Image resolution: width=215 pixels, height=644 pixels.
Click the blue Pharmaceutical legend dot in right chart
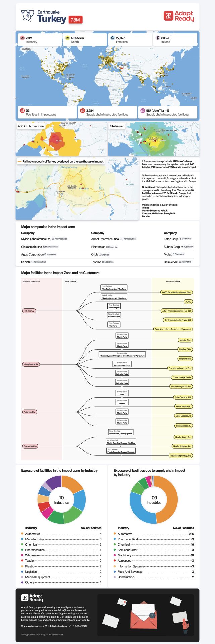115,539
